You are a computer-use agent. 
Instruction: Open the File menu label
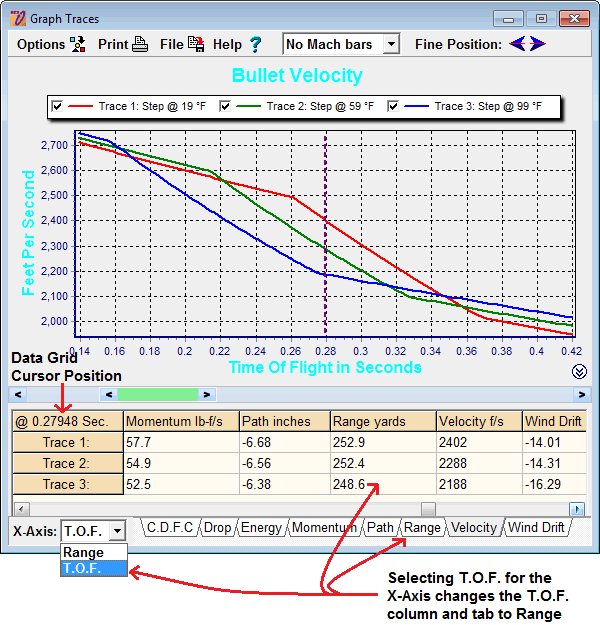coord(172,44)
